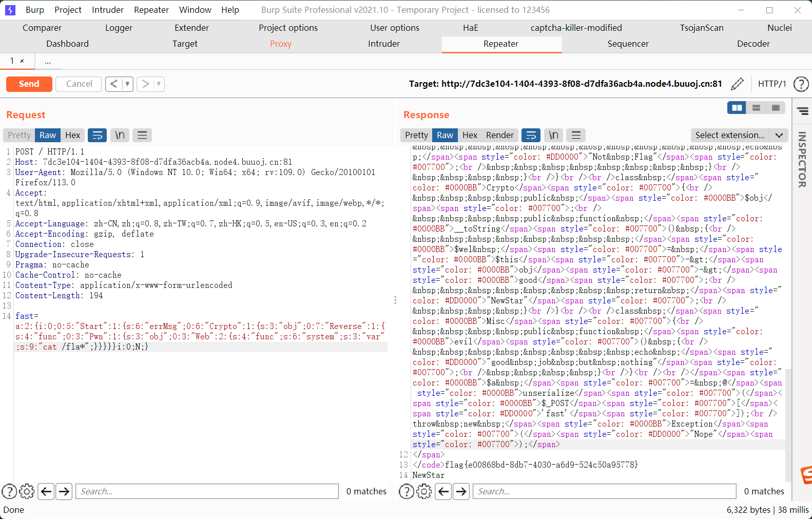Go to previous Request search match
Viewport: 812px width, 519px height.
[x=46, y=491]
